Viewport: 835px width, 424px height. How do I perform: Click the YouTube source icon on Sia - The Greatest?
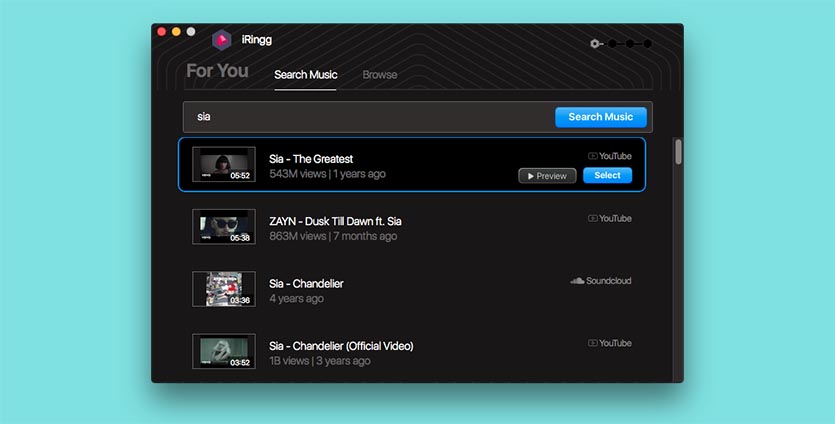point(593,156)
